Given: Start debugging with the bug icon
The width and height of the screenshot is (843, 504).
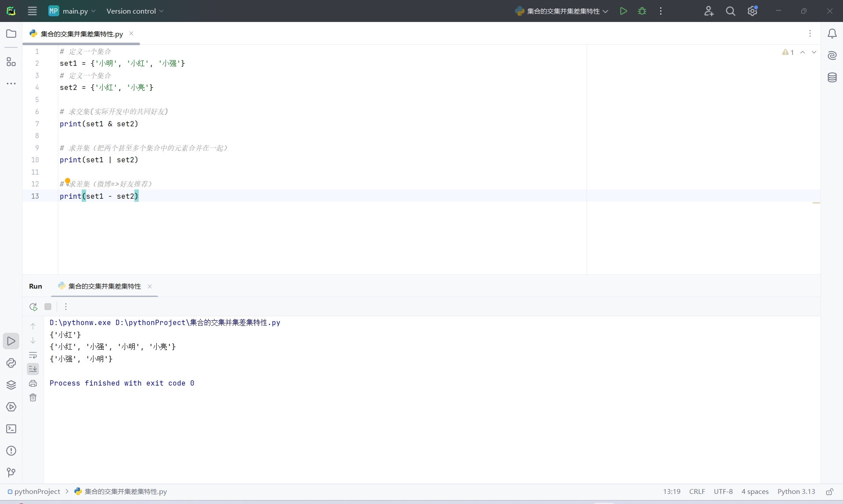Looking at the screenshot, I should click(x=642, y=11).
